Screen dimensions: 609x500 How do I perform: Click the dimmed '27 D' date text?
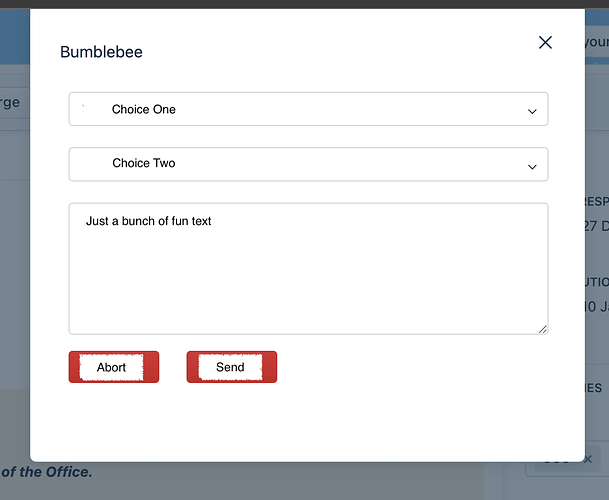point(597,226)
